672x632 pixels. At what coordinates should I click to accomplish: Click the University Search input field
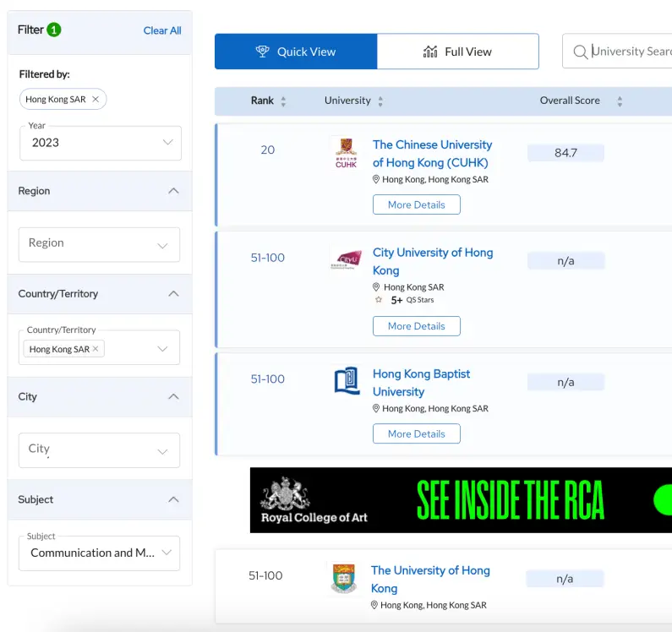(630, 52)
